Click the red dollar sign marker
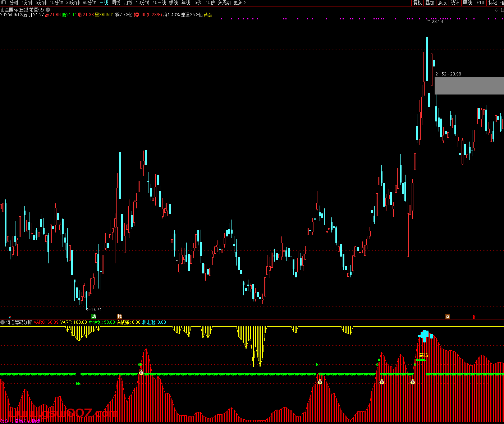The height and width of the screenshot is (424, 504). click(474, 317)
